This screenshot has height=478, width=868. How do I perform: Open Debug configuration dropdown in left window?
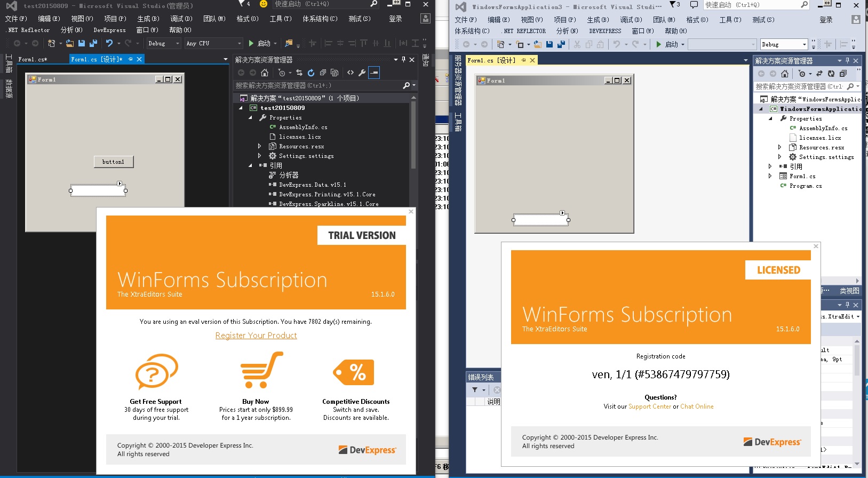(x=164, y=43)
